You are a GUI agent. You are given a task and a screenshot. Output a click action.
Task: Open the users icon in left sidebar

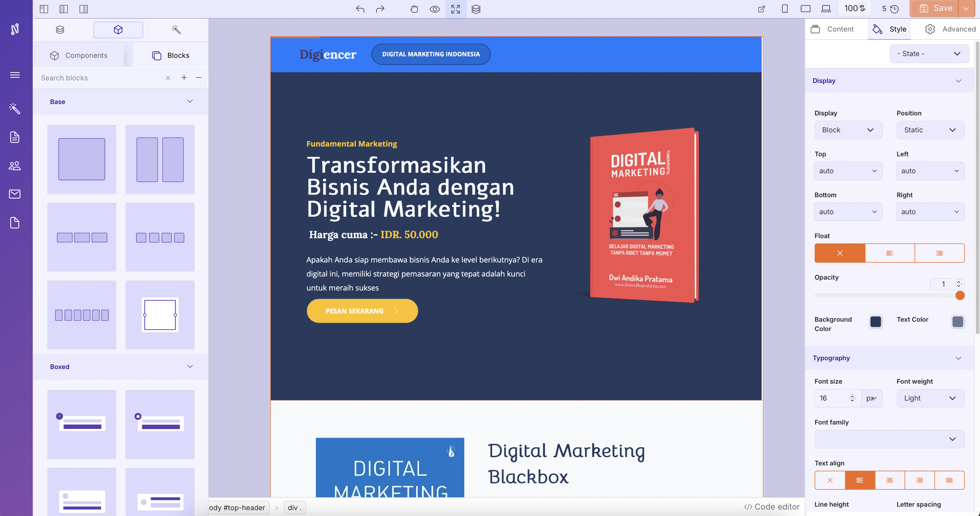tap(15, 166)
